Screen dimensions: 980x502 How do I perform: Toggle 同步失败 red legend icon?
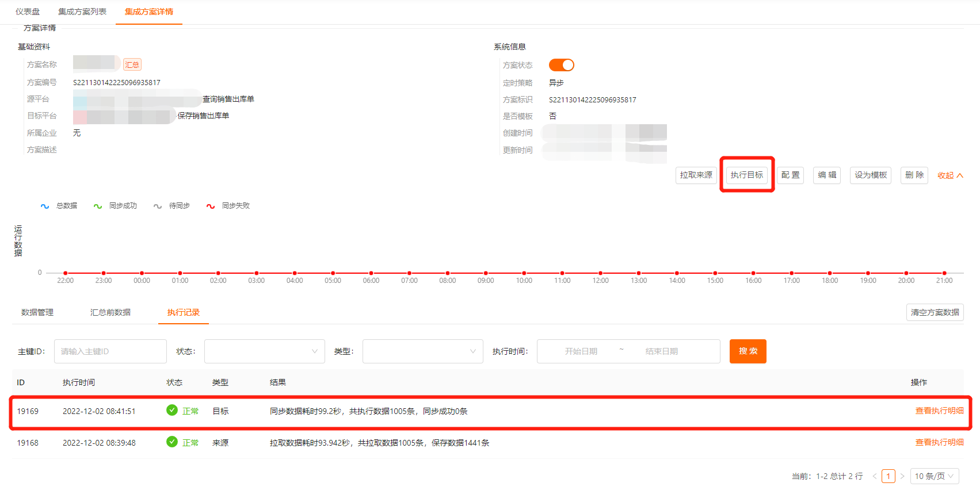[211, 206]
